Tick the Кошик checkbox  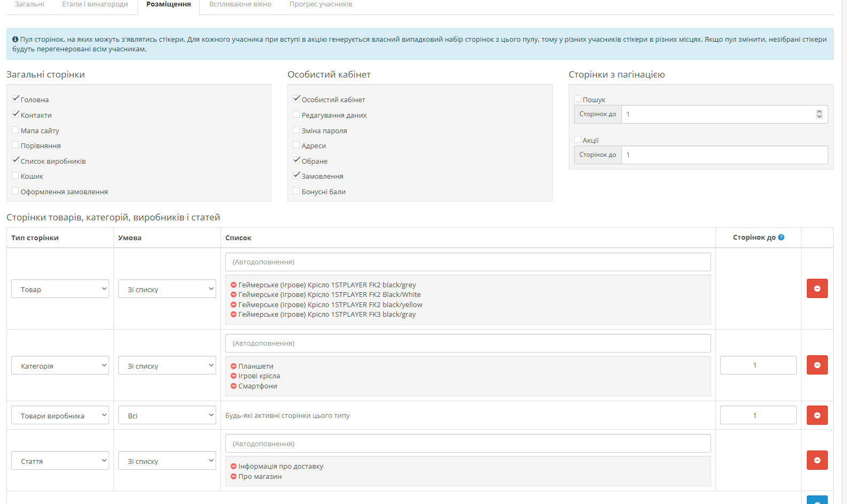click(x=16, y=175)
